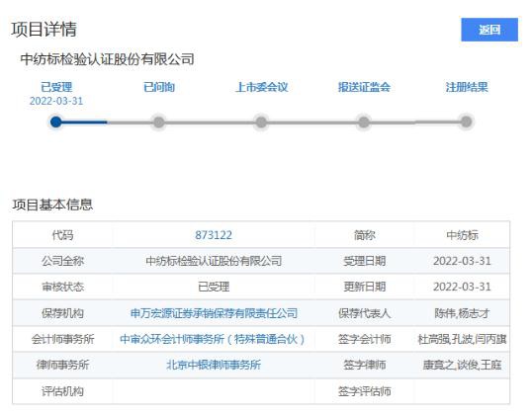Click the 公司全称 label cell

click(62, 261)
